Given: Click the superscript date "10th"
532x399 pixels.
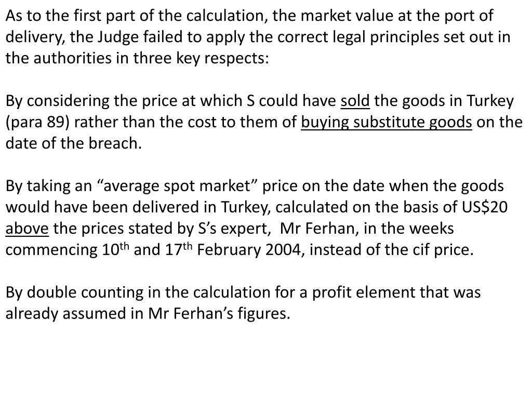Looking at the screenshot, I should click(115, 249).
